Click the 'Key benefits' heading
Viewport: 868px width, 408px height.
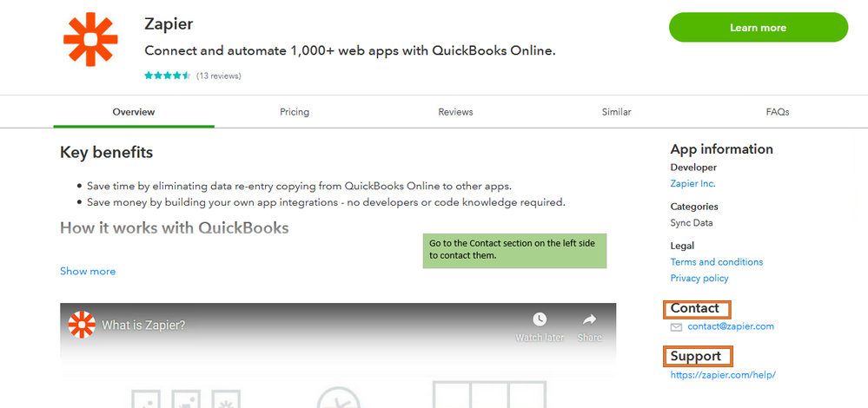(106, 152)
